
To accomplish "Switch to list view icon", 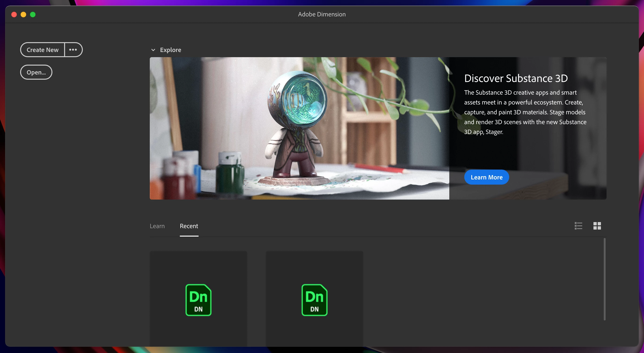I will (x=578, y=226).
